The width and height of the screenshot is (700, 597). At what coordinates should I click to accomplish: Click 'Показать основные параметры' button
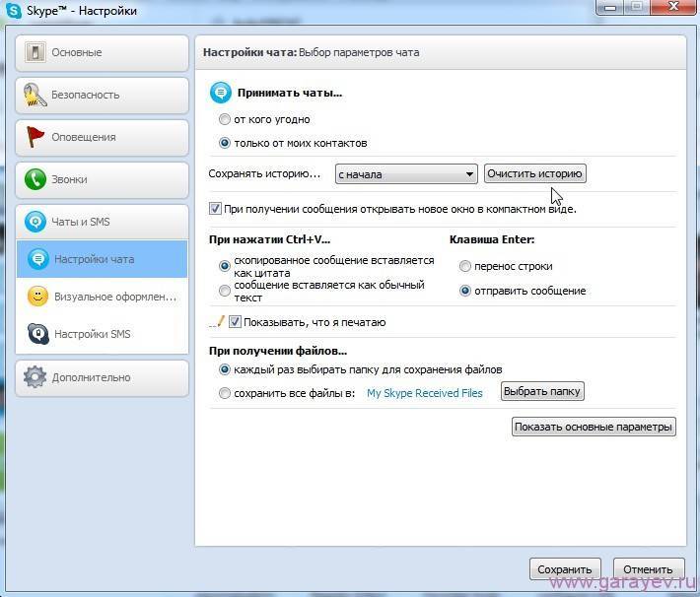594,427
